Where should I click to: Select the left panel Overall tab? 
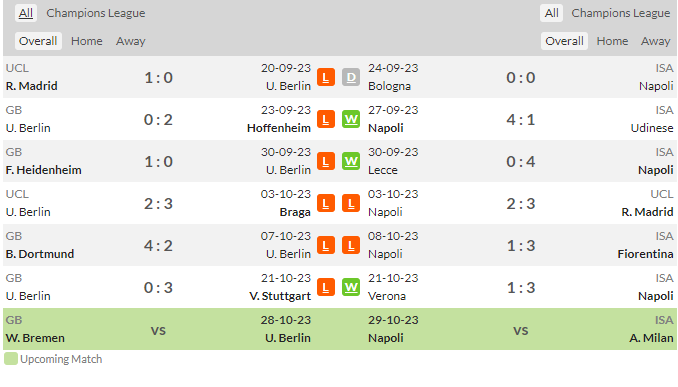click(x=38, y=41)
